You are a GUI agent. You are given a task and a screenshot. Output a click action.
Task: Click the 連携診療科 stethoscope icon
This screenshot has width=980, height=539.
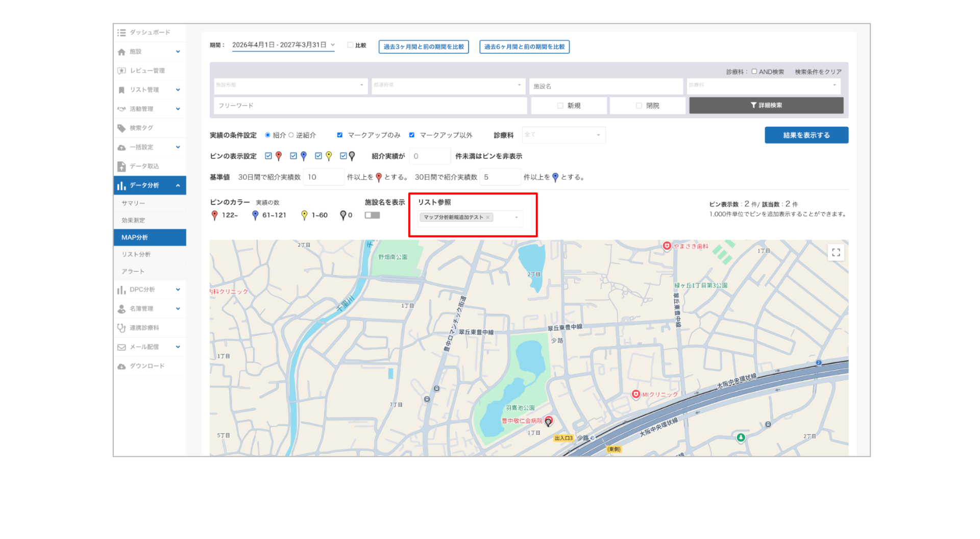click(121, 328)
